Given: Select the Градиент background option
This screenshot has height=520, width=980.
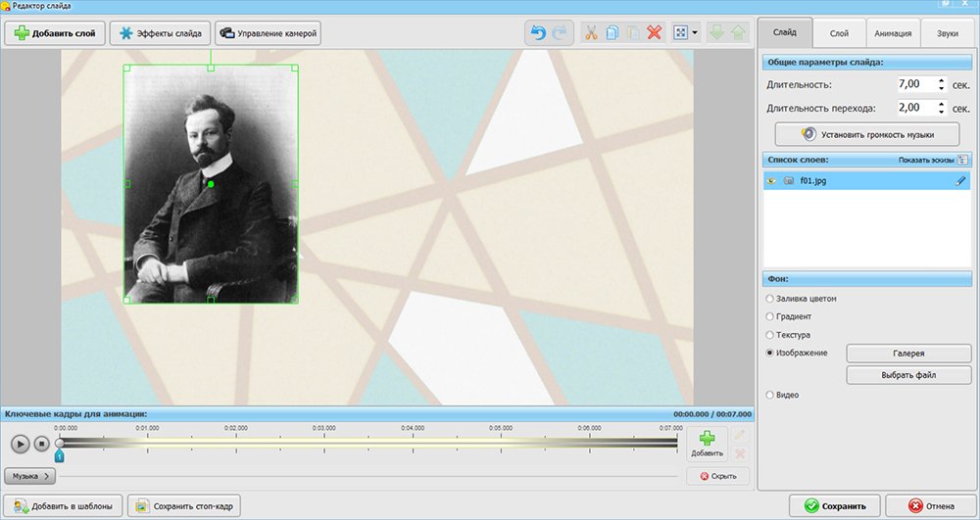Looking at the screenshot, I should point(769,316).
